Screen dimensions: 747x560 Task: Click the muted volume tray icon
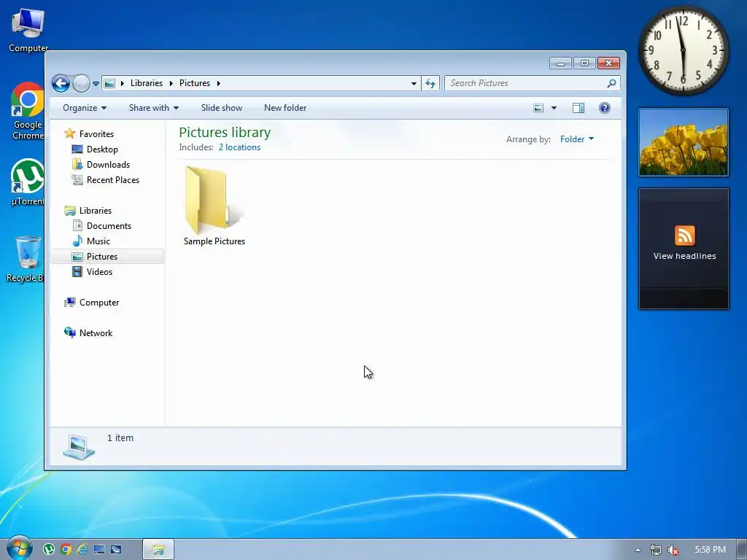pos(673,550)
